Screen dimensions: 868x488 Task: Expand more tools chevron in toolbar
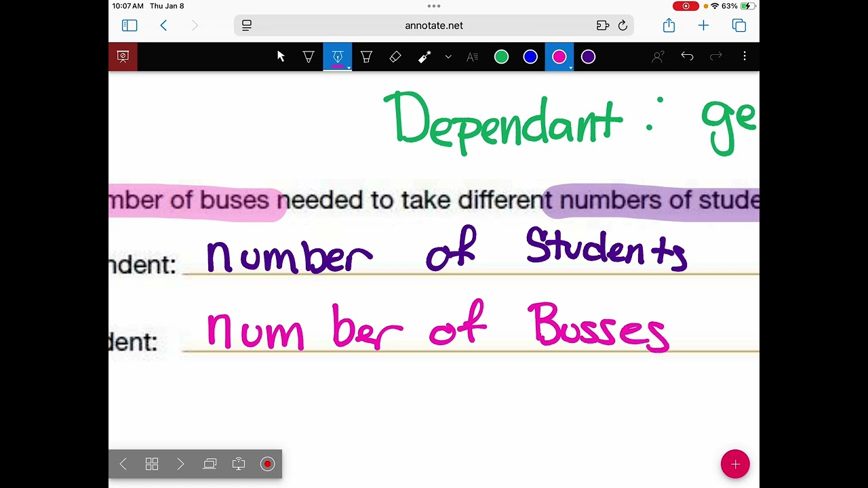tap(448, 57)
